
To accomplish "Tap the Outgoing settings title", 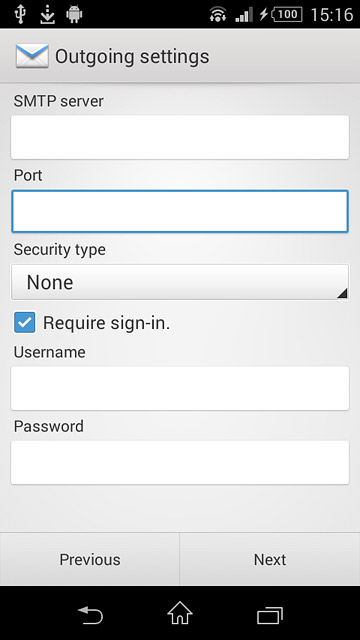I will coord(132,57).
